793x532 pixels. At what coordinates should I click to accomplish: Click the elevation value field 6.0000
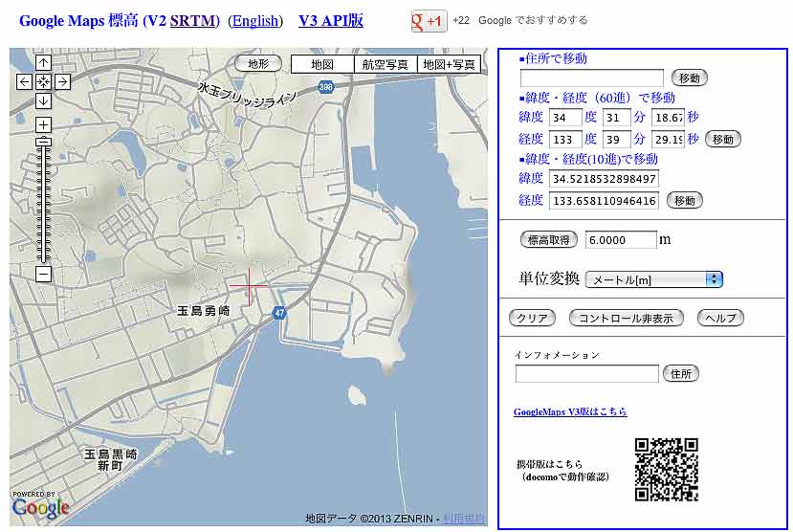click(x=621, y=240)
